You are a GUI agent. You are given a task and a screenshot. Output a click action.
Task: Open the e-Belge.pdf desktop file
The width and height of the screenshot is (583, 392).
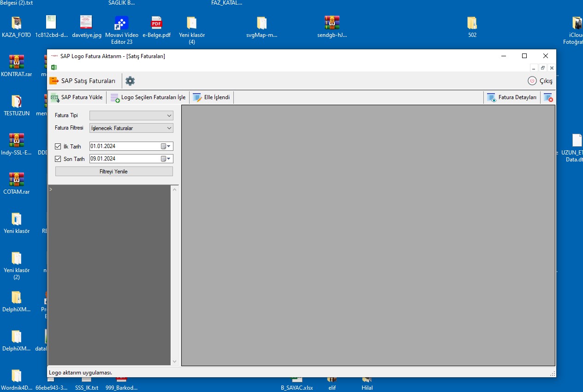coord(156,23)
